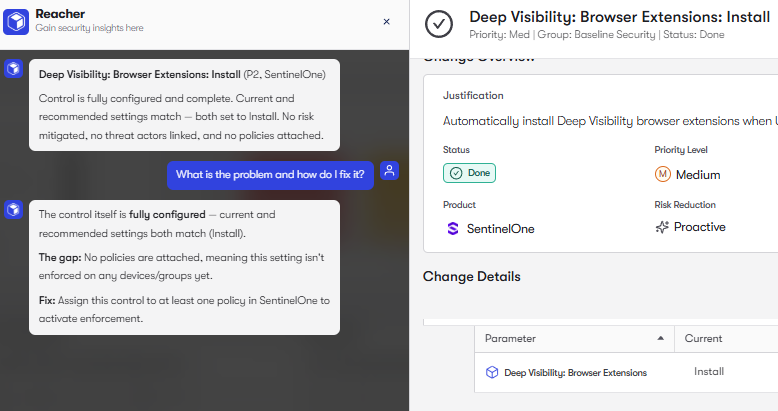
Task: Click assistant avatar beside the fix message
Action: [x=13, y=209]
